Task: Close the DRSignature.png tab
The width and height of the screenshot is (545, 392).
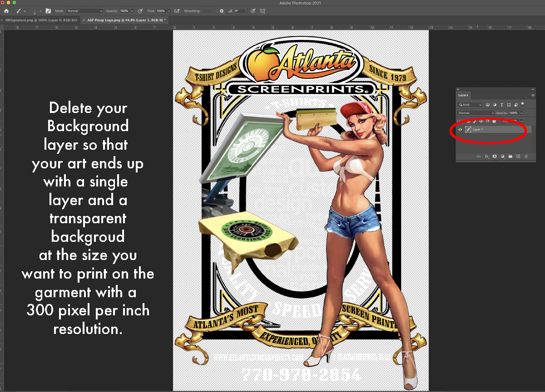Action: [2, 20]
